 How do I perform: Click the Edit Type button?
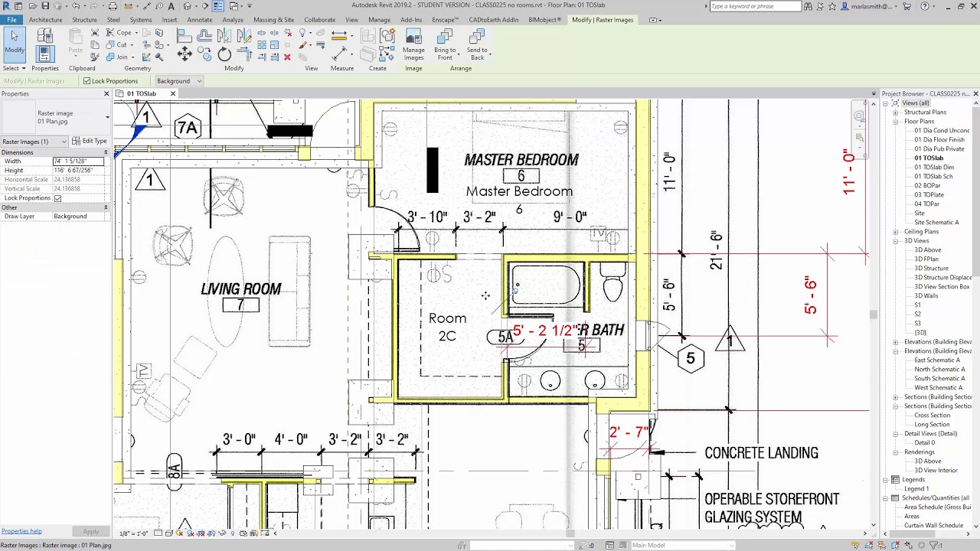tap(90, 142)
